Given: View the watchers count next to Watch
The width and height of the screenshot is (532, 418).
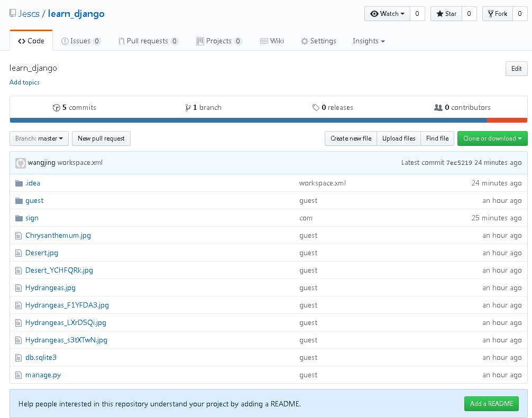Looking at the screenshot, I should (x=417, y=14).
